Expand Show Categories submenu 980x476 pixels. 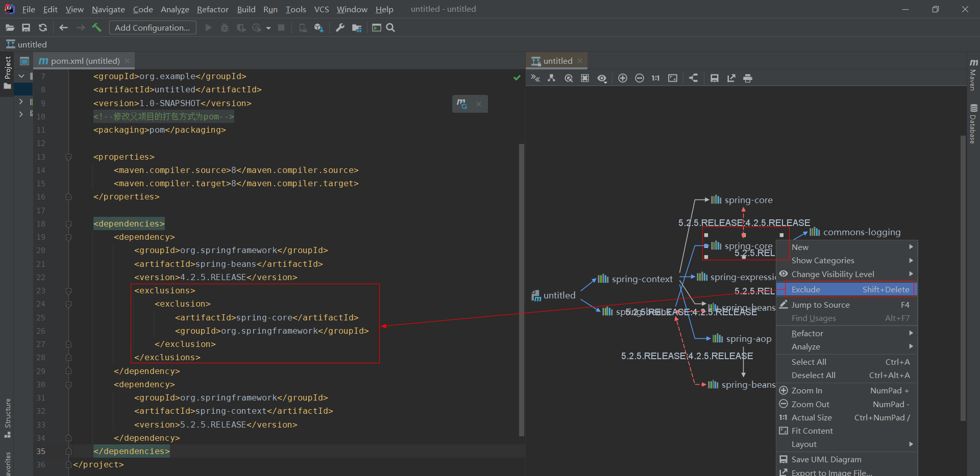click(847, 260)
